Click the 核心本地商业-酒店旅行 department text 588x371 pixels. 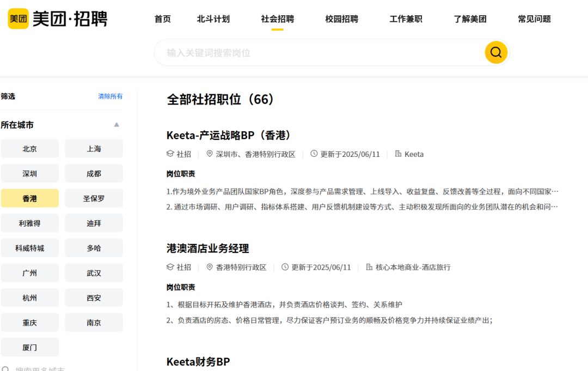pyautogui.click(x=413, y=267)
